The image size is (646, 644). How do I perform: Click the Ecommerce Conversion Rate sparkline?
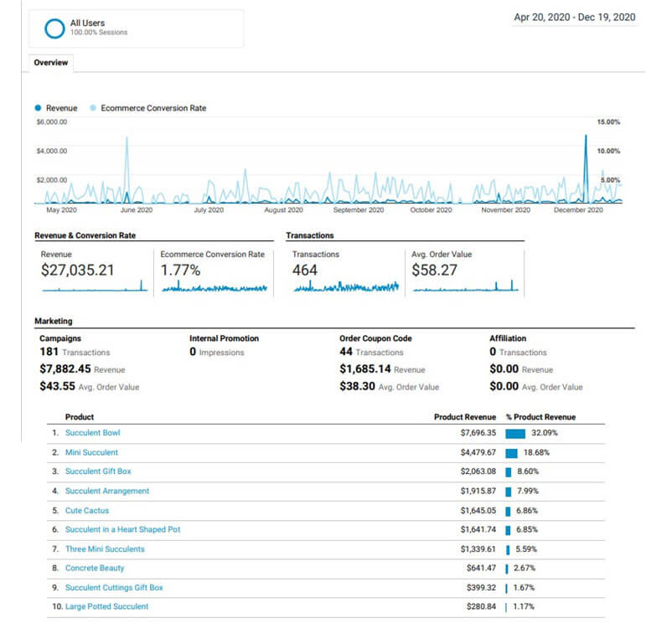click(214, 286)
